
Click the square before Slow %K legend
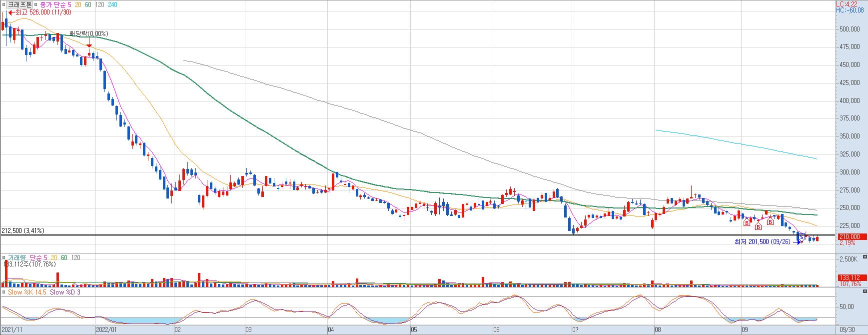[x=3, y=292]
